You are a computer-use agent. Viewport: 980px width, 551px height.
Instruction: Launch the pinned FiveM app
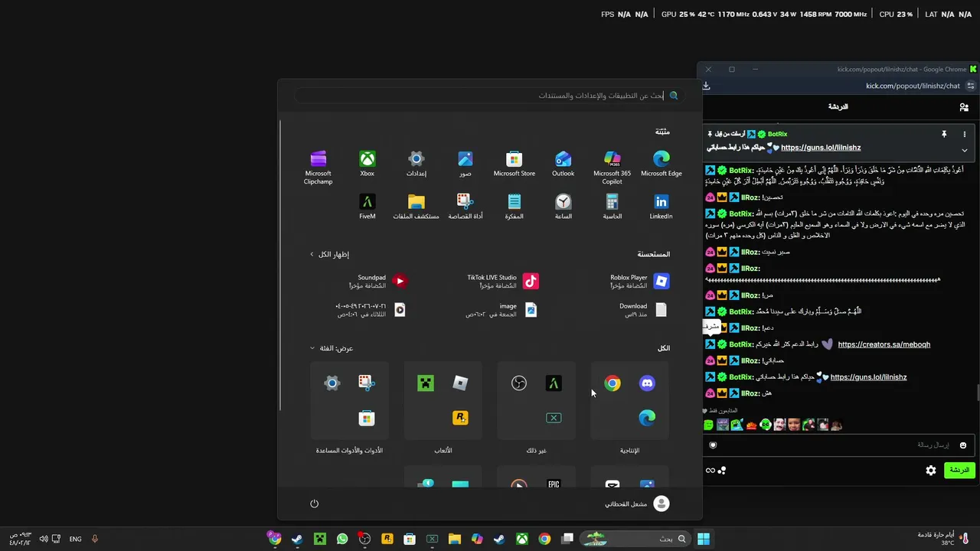click(x=367, y=207)
